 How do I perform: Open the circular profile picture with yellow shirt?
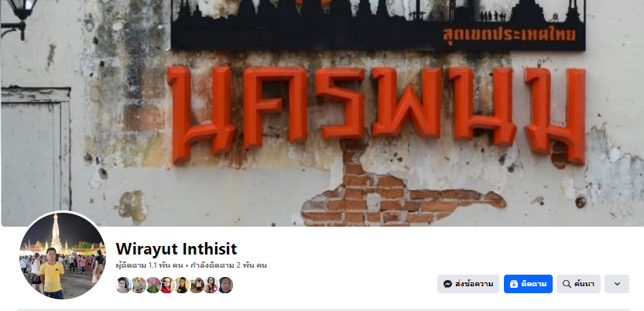[63, 255]
